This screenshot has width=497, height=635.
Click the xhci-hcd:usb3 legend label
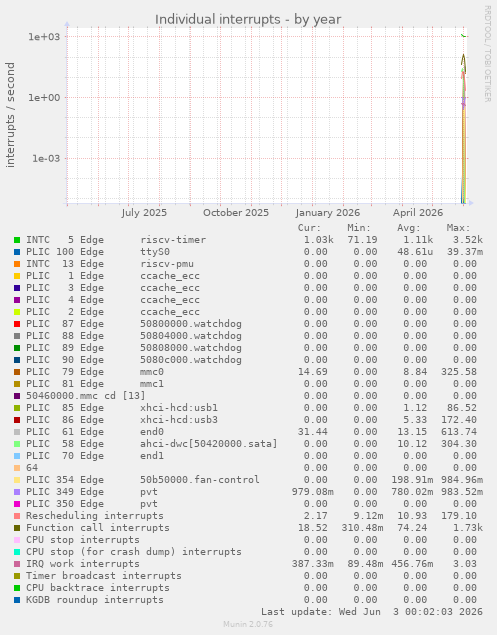point(179,420)
